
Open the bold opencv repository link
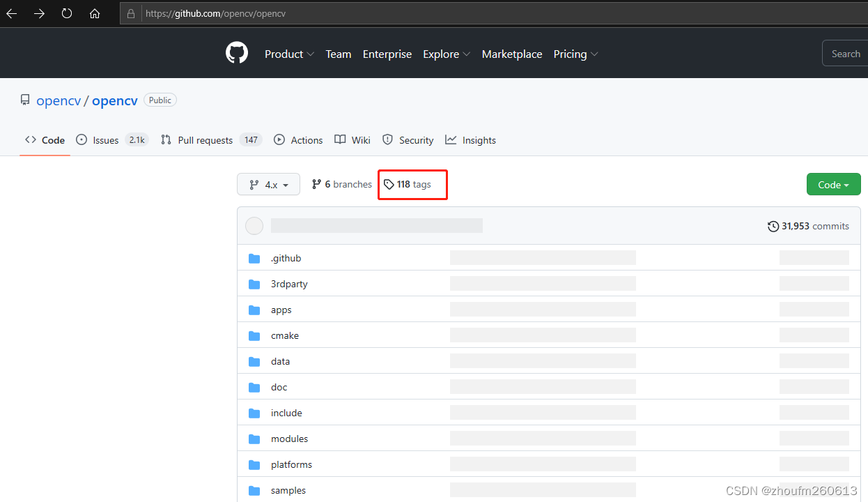click(115, 100)
